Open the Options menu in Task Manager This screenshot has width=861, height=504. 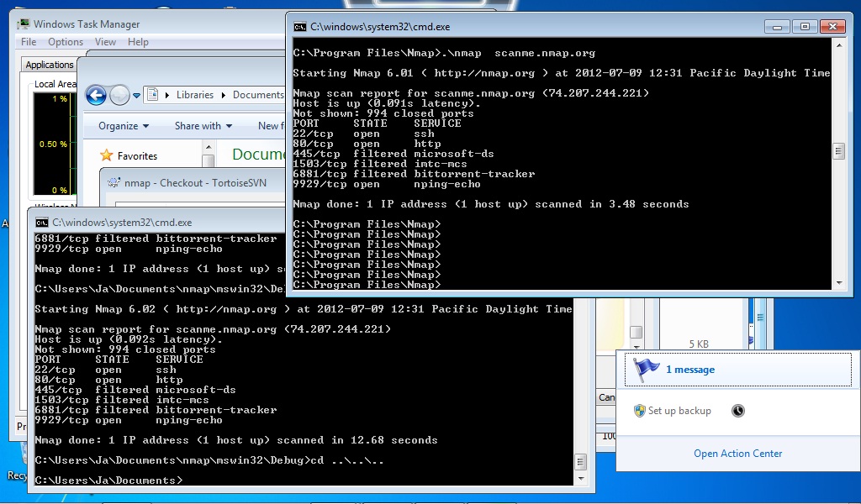[x=66, y=42]
